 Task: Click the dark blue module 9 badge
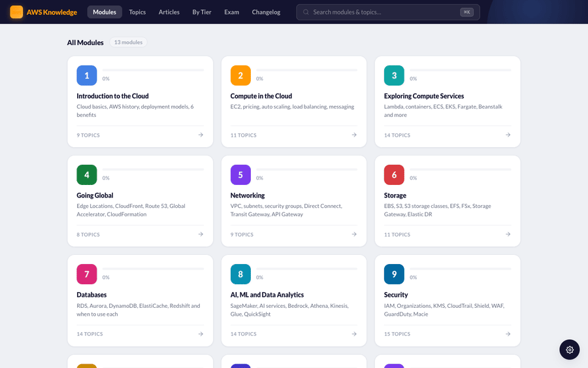394,275
